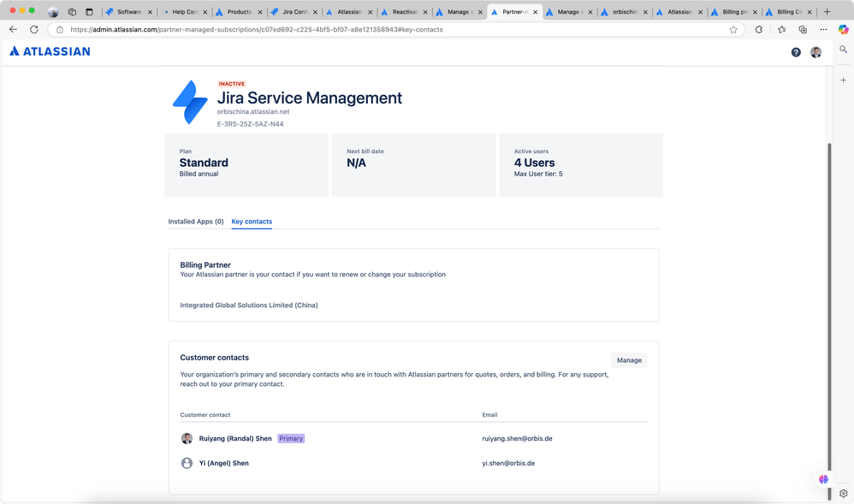Click the back navigation arrow
Image resolution: width=854 pixels, height=504 pixels.
pos(12,29)
